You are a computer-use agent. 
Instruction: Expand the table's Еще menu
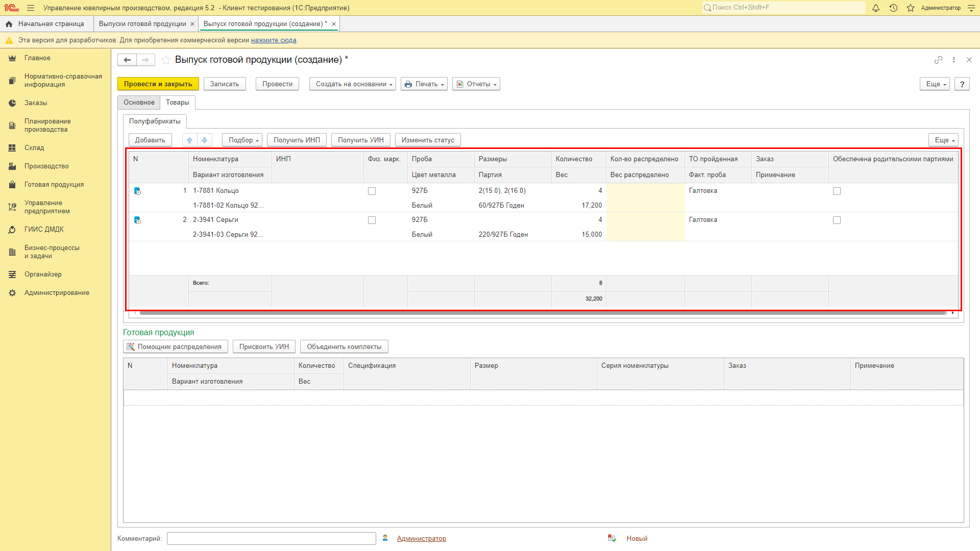[x=943, y=140]
